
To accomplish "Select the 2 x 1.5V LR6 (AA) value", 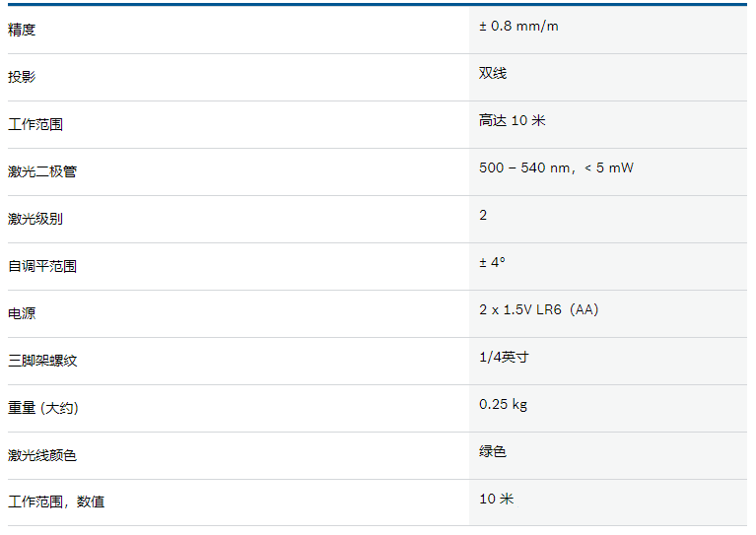I will coord(539,309).
